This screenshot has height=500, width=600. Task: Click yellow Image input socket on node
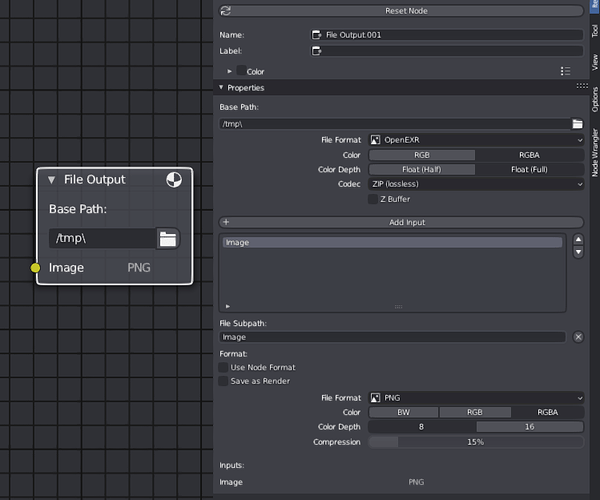click(35, 268)
